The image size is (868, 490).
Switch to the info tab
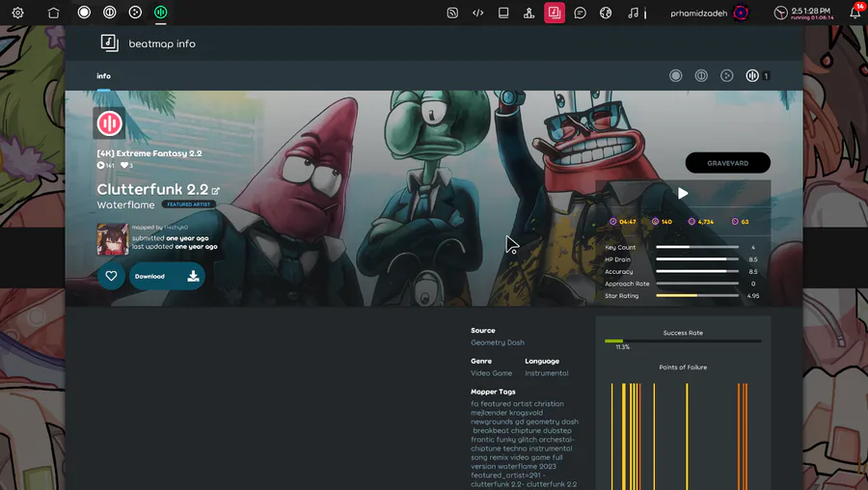(x=103, y=76)
